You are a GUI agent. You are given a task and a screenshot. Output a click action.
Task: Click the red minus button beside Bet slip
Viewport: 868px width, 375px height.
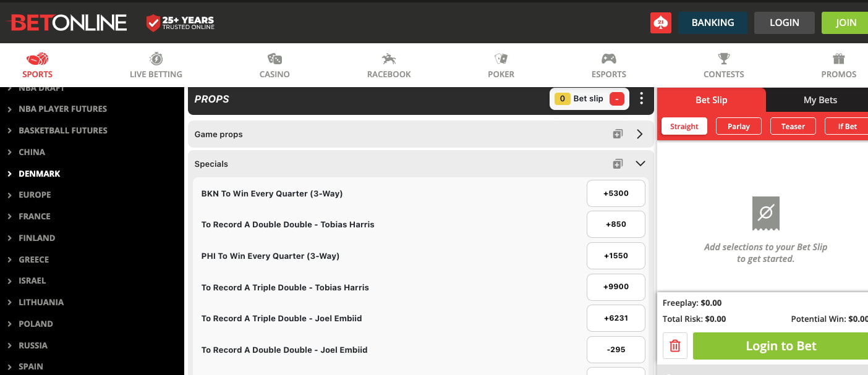[x=616, y=99]
